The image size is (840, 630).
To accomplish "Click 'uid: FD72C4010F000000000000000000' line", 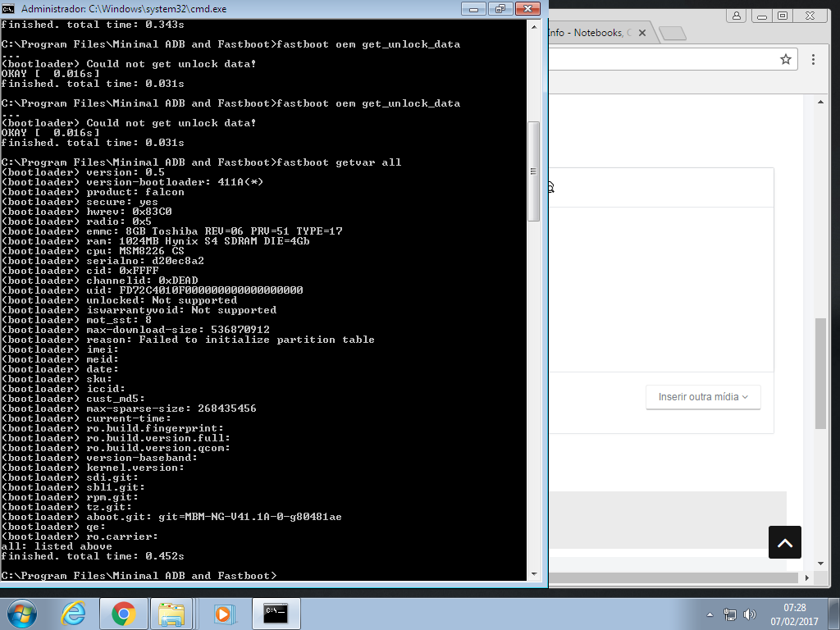I will pyautogui.click(x=152, y=290).
